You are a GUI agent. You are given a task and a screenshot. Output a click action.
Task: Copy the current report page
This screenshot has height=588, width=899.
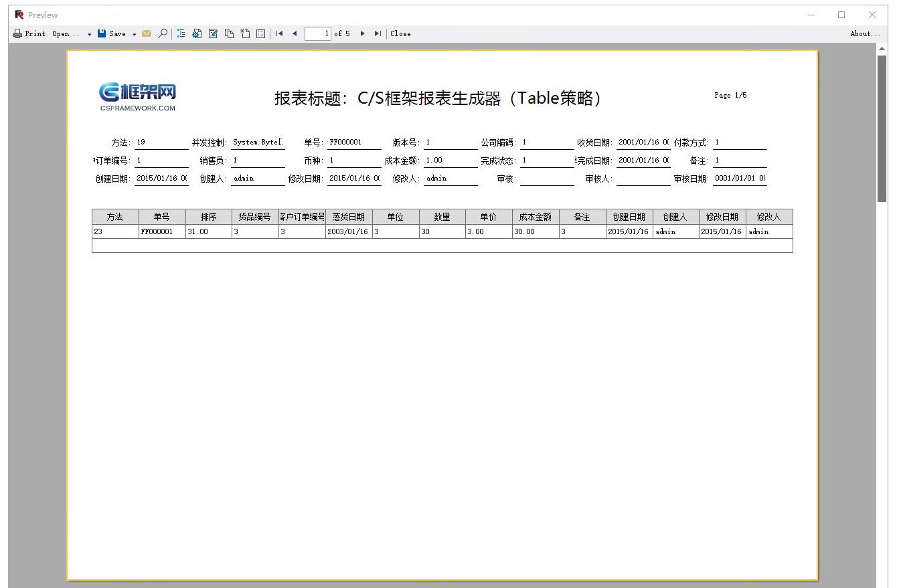pos(229,33)
